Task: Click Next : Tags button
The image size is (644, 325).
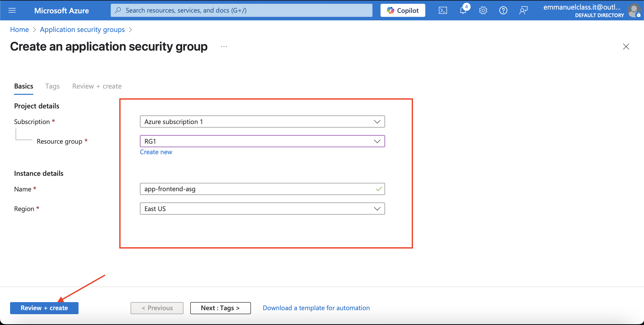Action: pos(220,308)
